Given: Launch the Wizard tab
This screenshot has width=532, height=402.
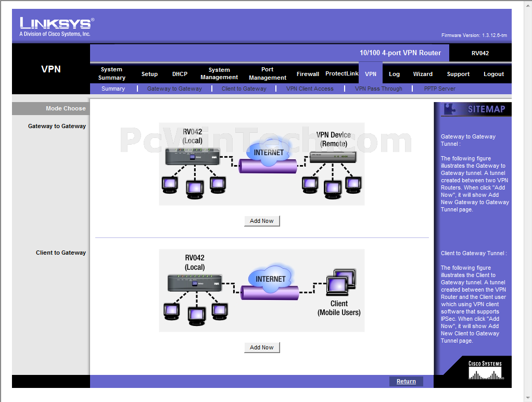Looking at the screenshot, I should point(423,74).
